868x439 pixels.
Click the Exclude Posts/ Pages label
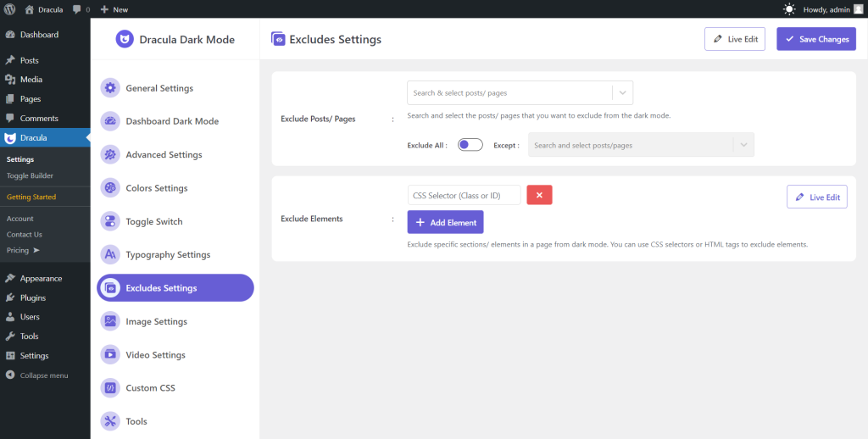318,119
